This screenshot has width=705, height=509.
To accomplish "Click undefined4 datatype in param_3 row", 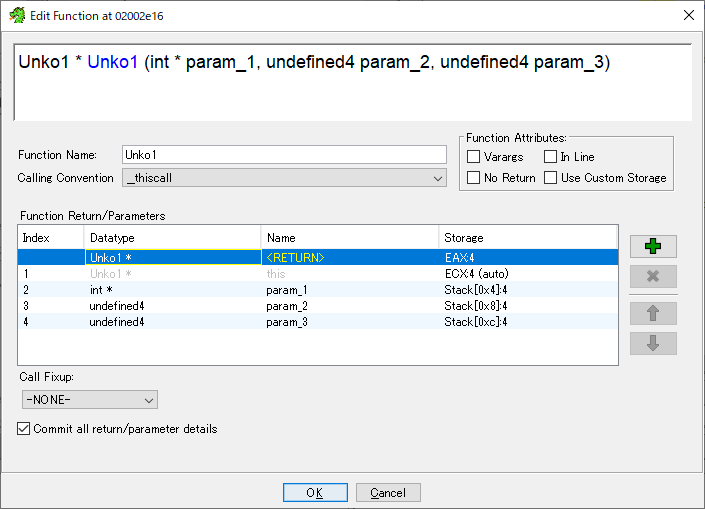I will [x=173, y=322].
